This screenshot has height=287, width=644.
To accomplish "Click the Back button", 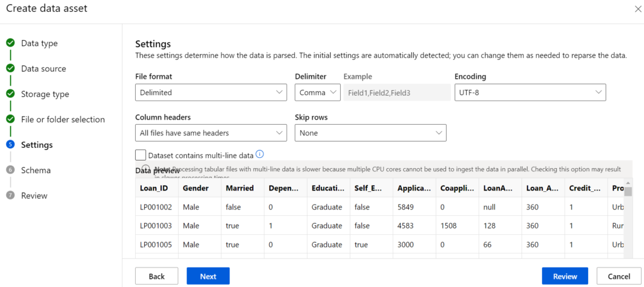I will pos(157,276).
